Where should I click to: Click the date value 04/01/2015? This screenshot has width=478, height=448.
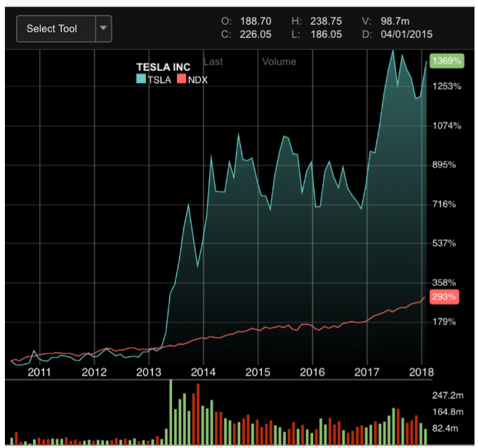pos(406,34)
